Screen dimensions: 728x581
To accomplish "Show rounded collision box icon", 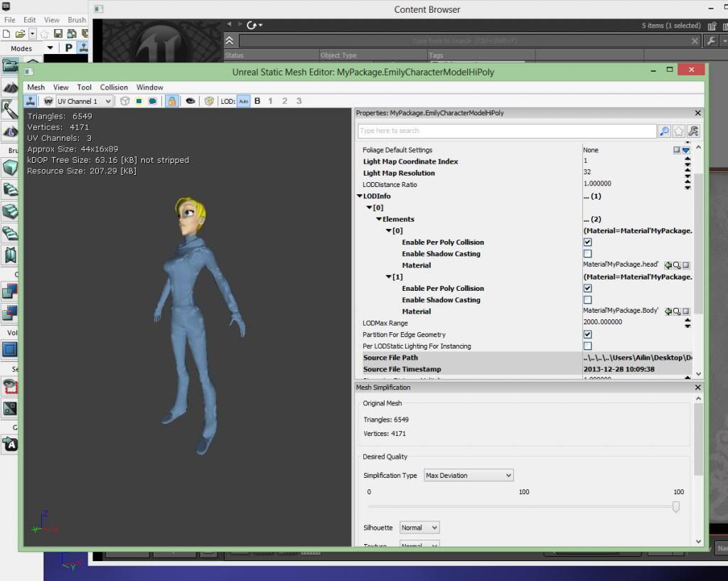I will click(x=152, y=101).
